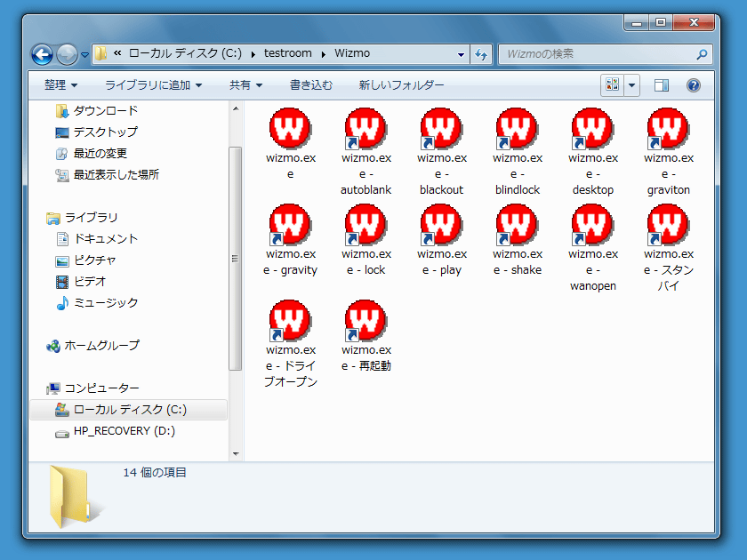Click the change view icon button
Screen dimensions: 747x560
612,85
